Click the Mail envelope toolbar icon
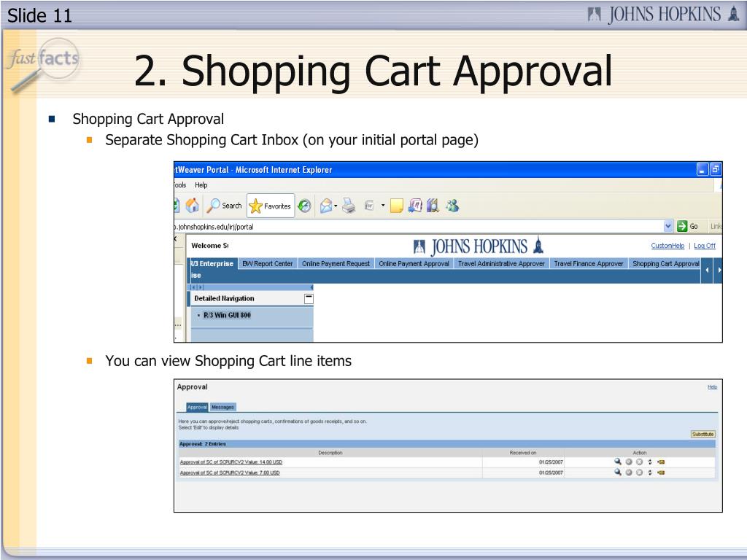This screenshot has width=747, height=560. point(326,206)
